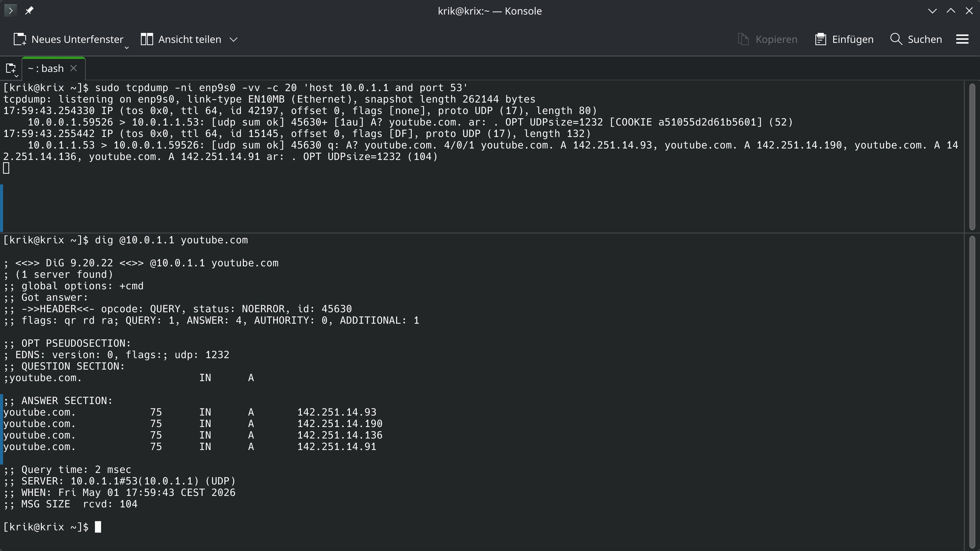
Task: Open the hamburger main menu
Action: [962, 39]
